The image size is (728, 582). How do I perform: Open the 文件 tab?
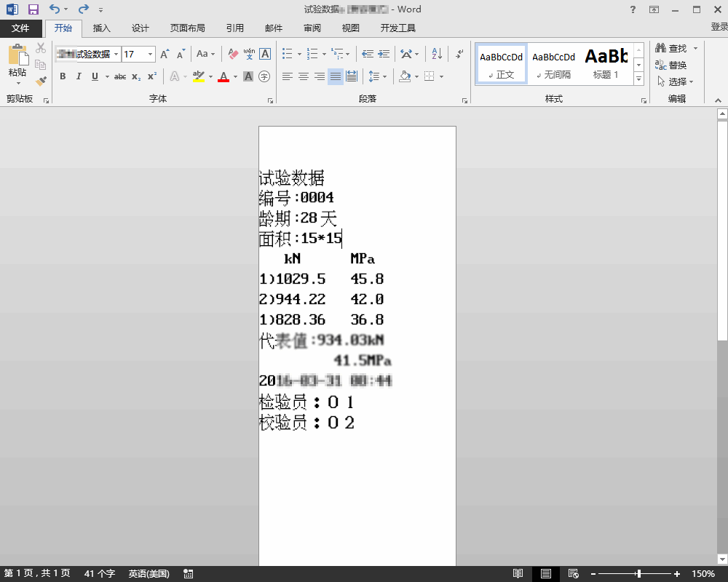pos(20,28)
